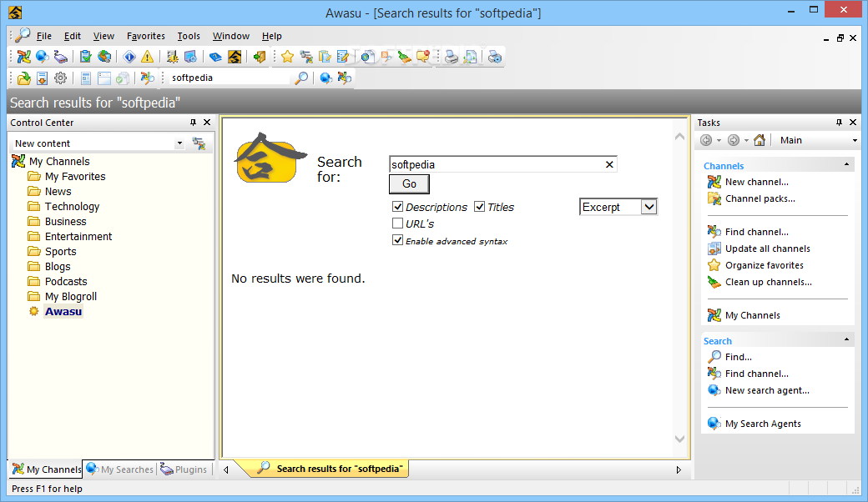Click New channel... link in Tasks

[756, 182]
